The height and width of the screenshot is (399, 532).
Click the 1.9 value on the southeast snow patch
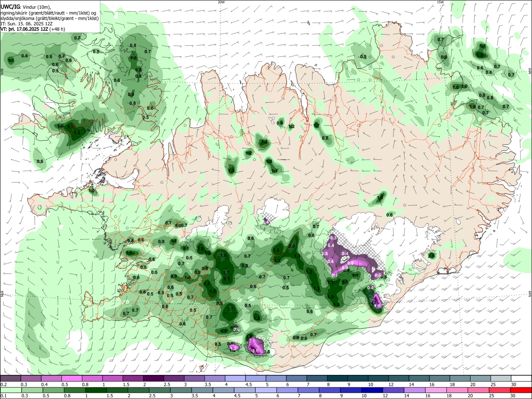tap(377, 305)
